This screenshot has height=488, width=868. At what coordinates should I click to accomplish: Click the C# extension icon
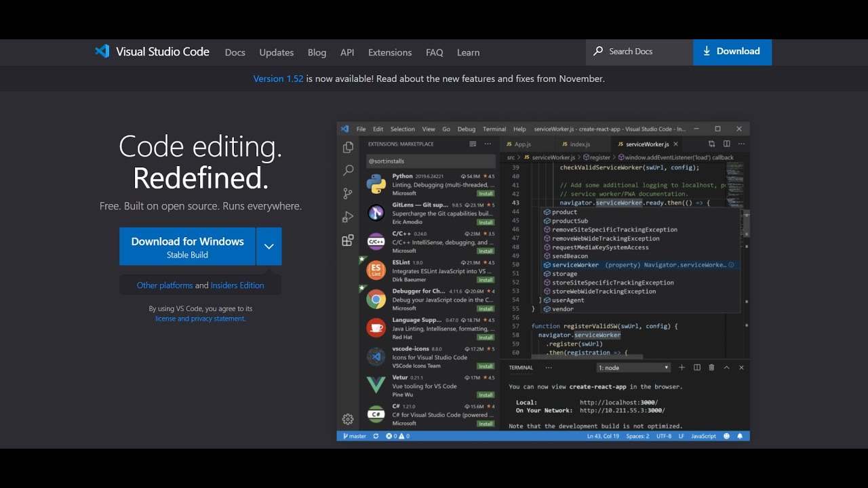click(x=376, y=414)
